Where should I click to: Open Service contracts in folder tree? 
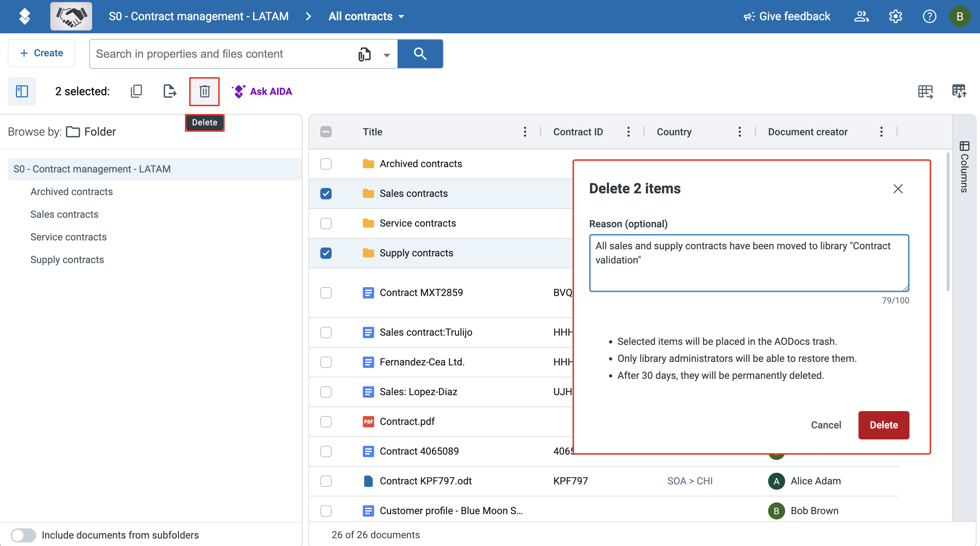coord(68,237)
